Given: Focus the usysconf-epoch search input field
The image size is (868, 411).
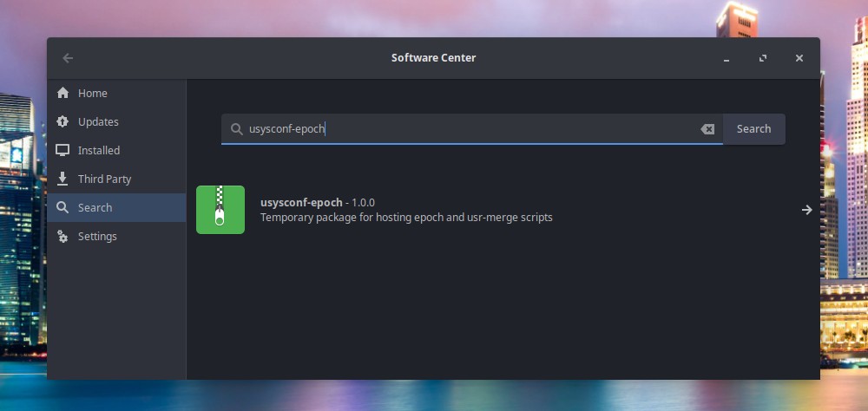Looking at the screenshot, I should point(469,129).
